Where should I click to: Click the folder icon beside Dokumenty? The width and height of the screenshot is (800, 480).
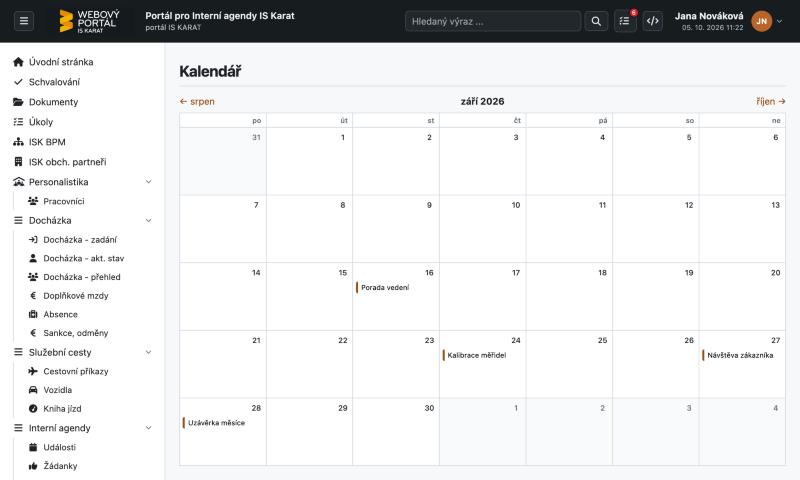(x=18, y=102)
